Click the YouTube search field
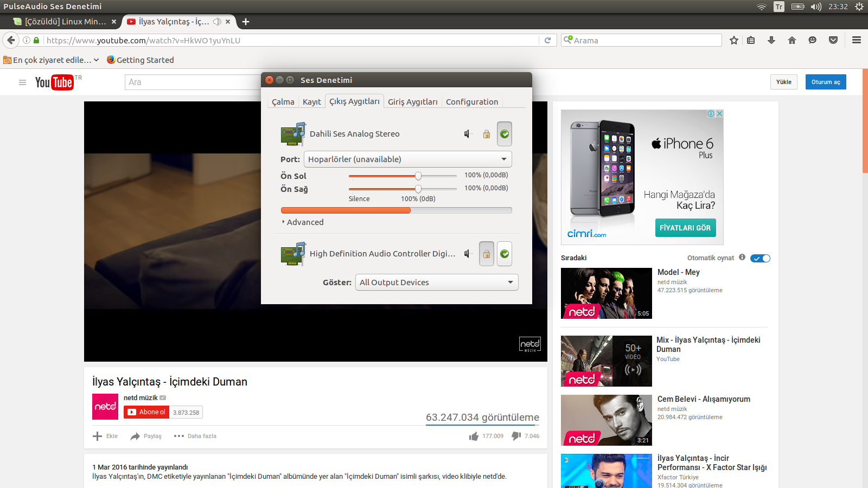 193,82
